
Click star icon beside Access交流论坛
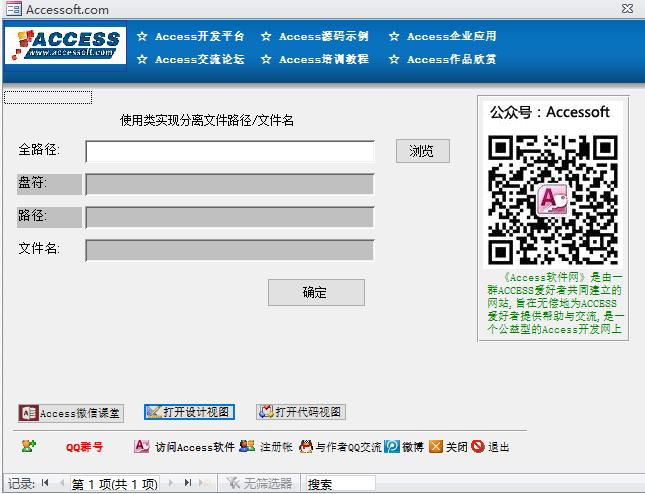[142, 59]
